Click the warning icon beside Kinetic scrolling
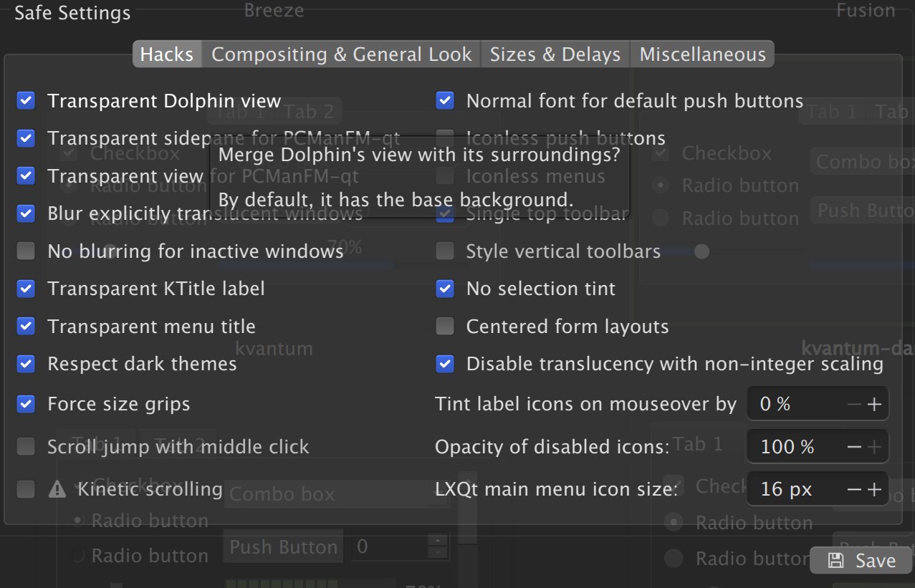 pos(57,490)
